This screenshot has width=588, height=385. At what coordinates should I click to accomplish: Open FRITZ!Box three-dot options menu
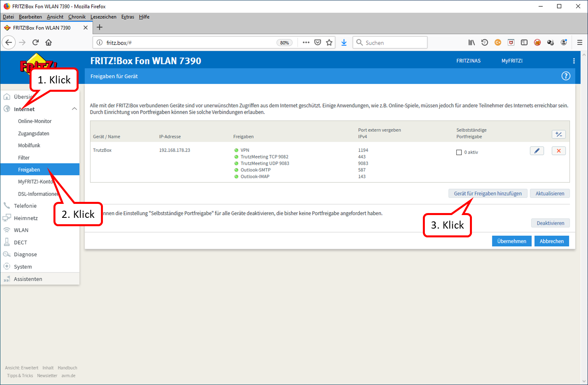tap(574, 61)
